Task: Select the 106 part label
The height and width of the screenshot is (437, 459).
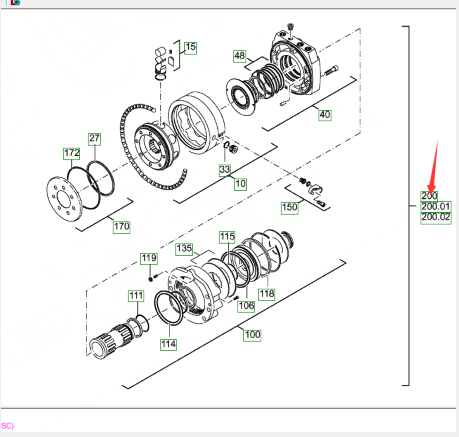Action: tap(246, 306)
